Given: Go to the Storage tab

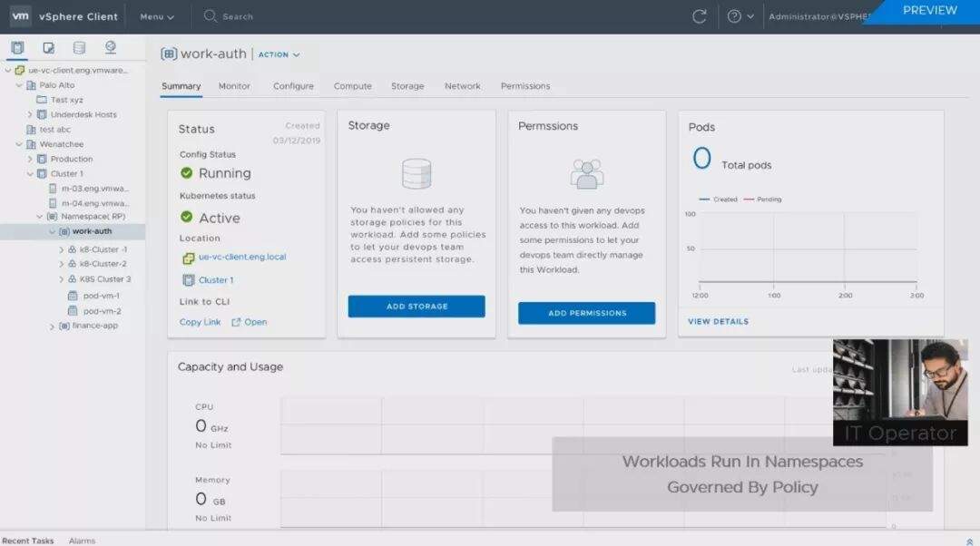Looking at the screenshot, I should (407, 86).
